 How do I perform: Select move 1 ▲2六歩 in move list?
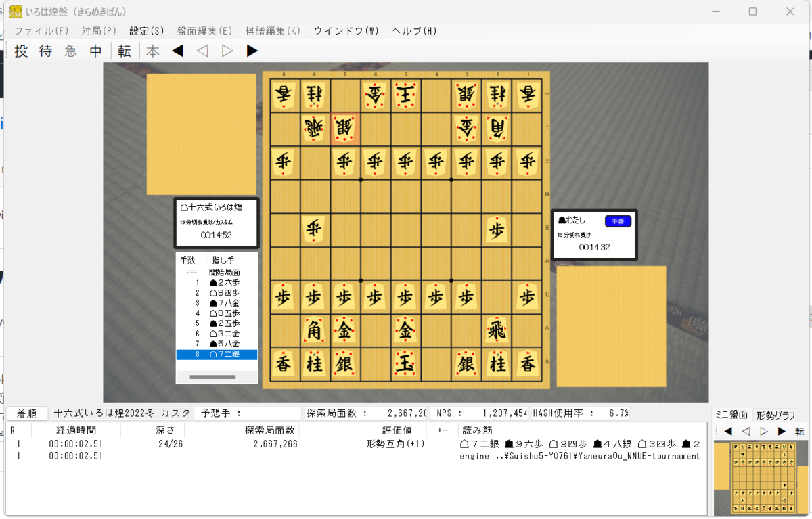click(217, 283)
